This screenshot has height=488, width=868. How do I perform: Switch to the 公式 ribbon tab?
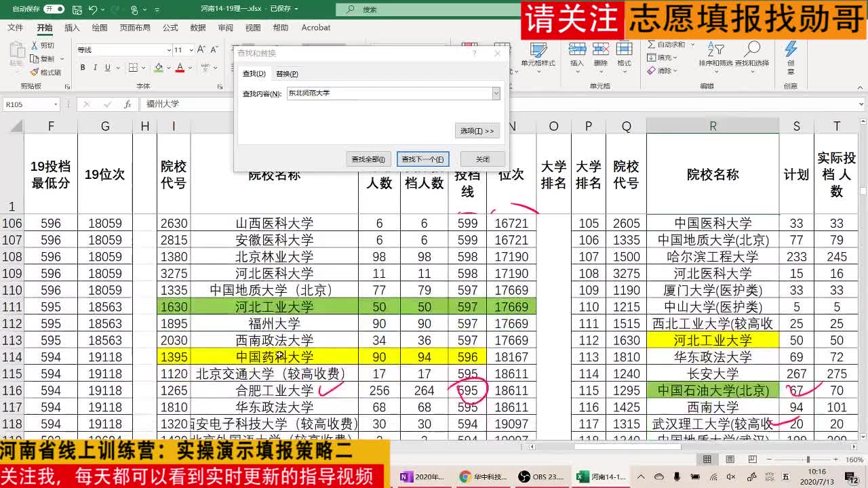pos(170,28)
